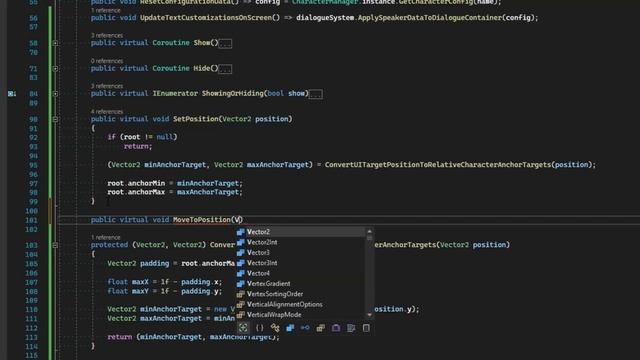Viewport: 640px width, 360px height.
Task: Click ConvertUITargetPositionToRelativeCharacterAnchorTargets call on line 95
Action: tap(438, 165)
